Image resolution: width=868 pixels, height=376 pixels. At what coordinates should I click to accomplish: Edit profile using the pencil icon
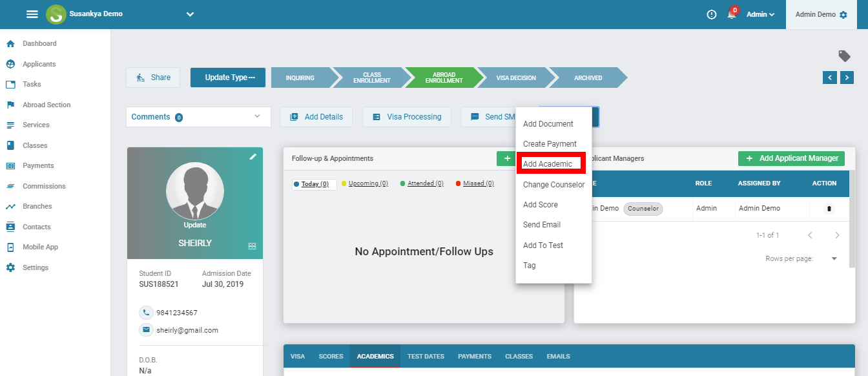253,156
